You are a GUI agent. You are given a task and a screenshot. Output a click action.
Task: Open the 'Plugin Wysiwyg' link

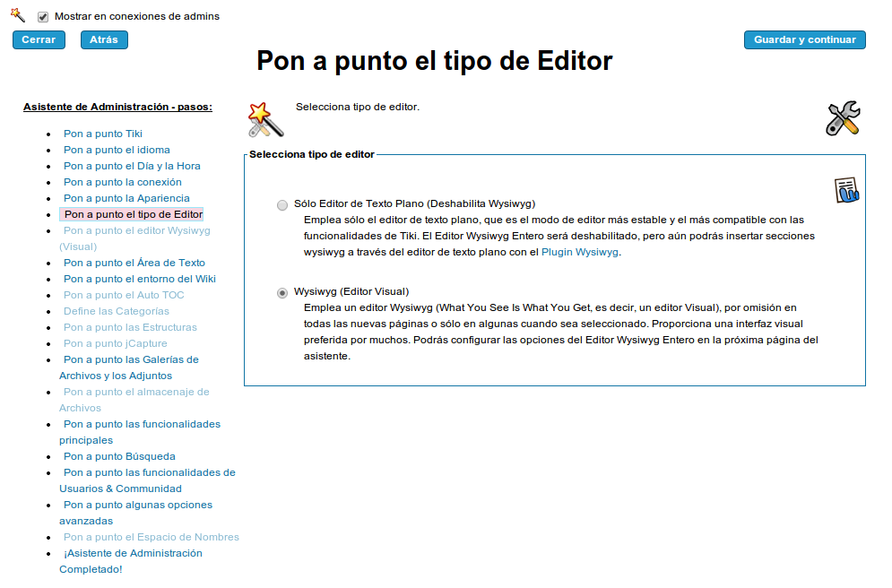pos(581,252)
